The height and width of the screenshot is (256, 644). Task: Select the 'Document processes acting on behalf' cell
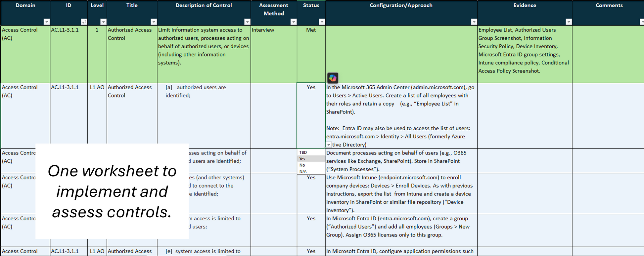[401, 161]
